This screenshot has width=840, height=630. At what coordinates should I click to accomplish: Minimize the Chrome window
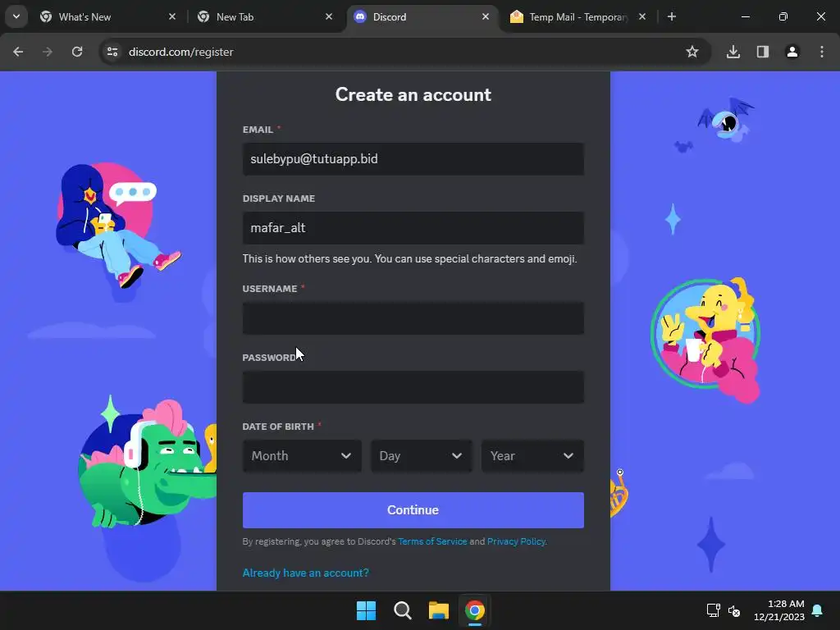745,16
